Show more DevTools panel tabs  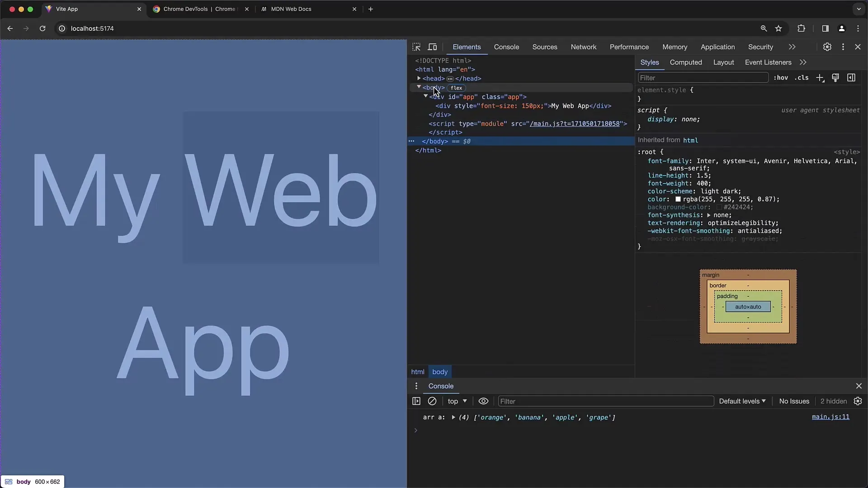click(792, 47)
